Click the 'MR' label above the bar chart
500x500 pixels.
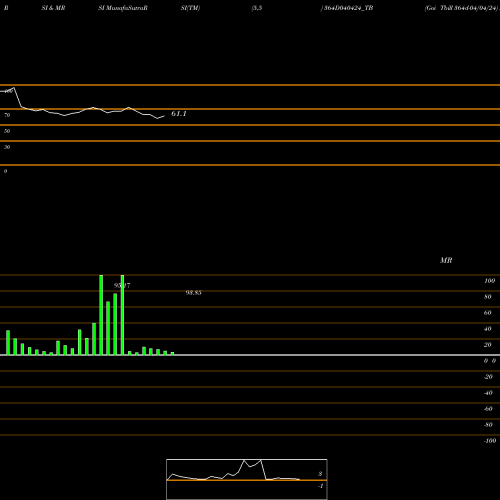pyautogui.click(x=446, y=260)
